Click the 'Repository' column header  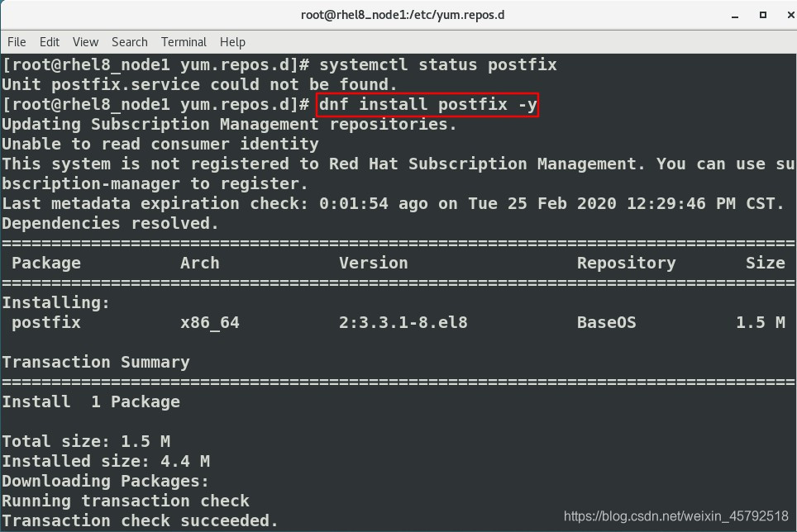(626, 263)
